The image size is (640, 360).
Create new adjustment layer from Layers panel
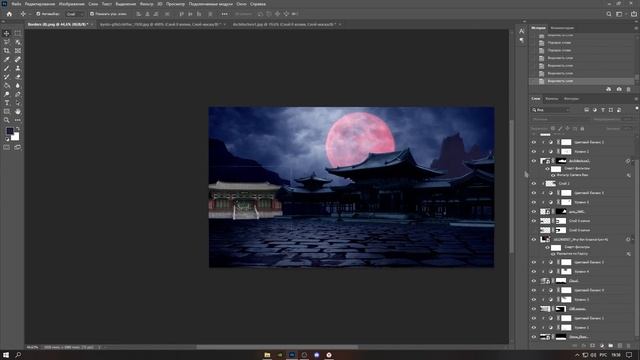602,346
